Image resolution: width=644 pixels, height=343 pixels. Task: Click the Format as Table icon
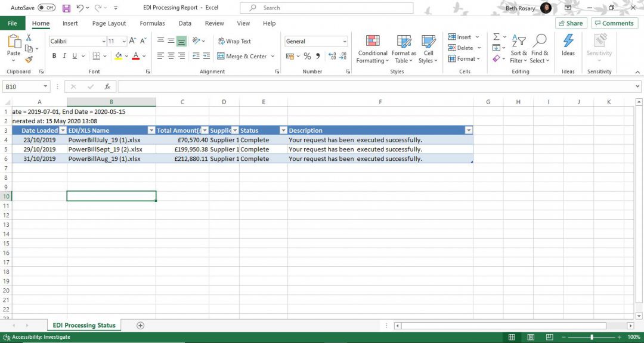(x=403, y=49)
